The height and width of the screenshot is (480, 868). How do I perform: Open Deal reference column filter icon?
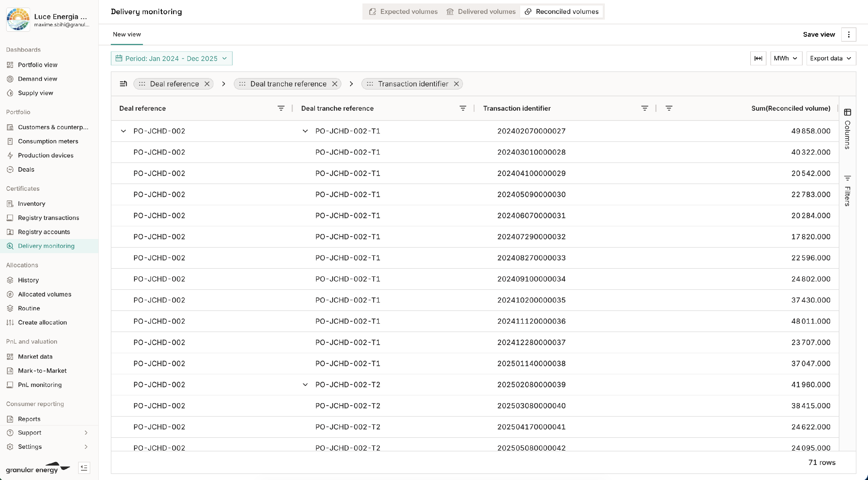point(281,108)
